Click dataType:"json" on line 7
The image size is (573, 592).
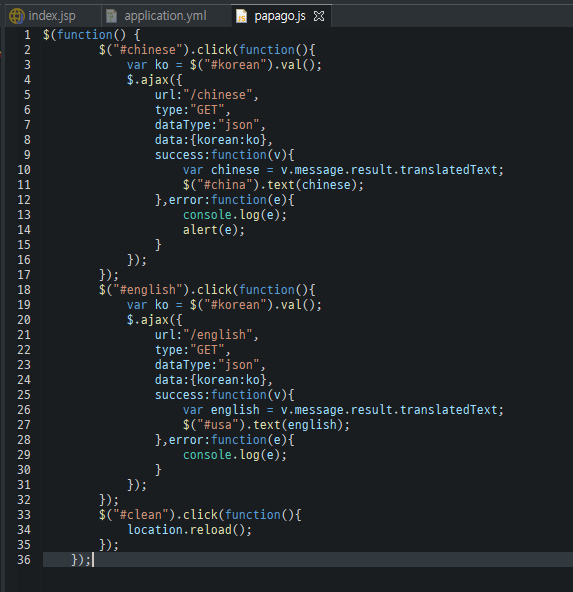(x=210, y=125)
